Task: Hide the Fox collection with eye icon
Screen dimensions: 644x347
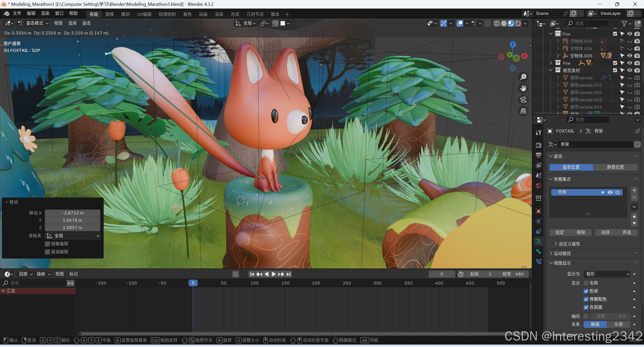Action: [x=629, y=34]
